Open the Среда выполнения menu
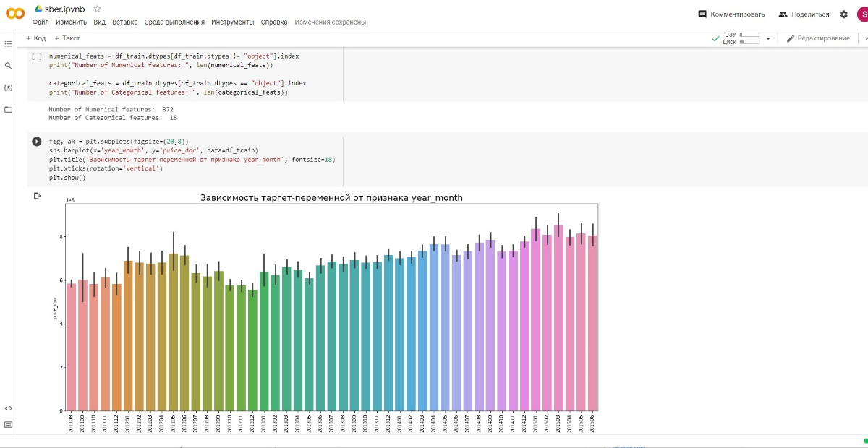This screenshot has width=868, height=448. coord(174,22)
